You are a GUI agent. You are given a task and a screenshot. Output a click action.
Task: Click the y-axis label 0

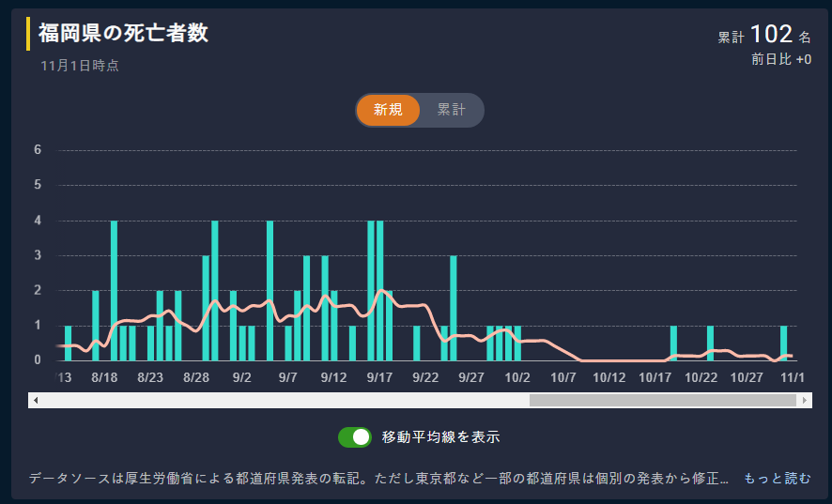click(x=38, y=360)
